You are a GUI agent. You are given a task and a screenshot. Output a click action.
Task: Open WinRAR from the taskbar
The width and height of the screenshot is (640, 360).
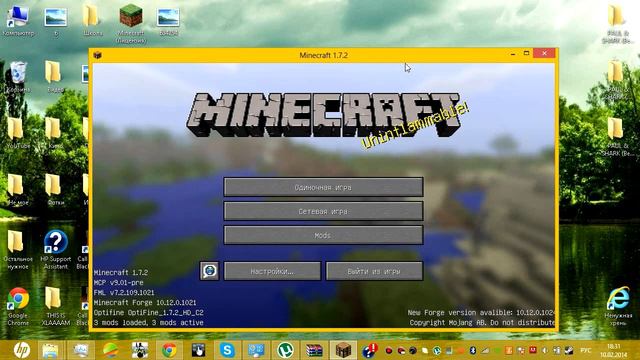click(314, 350)
